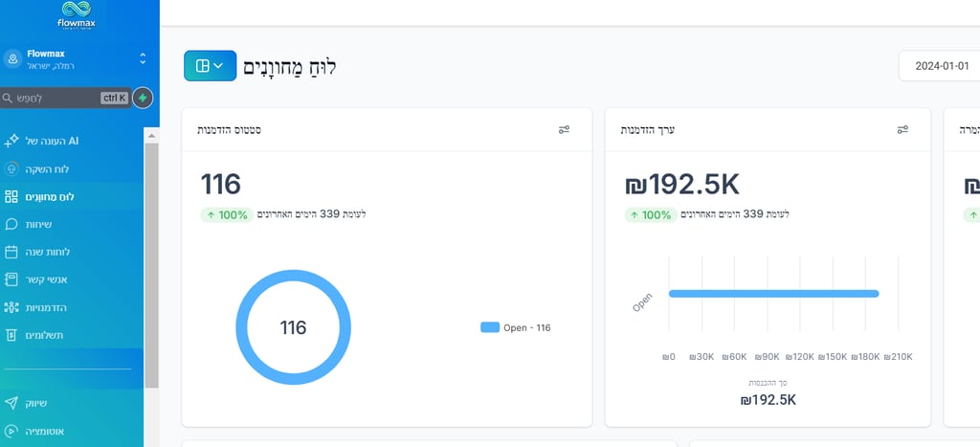Viewport: 980px width, 447px height.
Task: Click the opportunities pipeline icon
Action: point(11,307)
